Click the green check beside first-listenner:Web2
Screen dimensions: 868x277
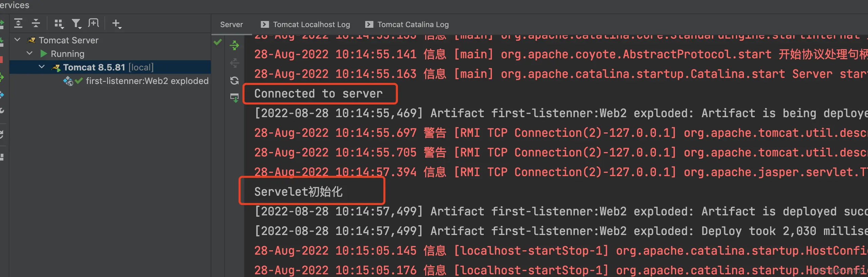79,81
